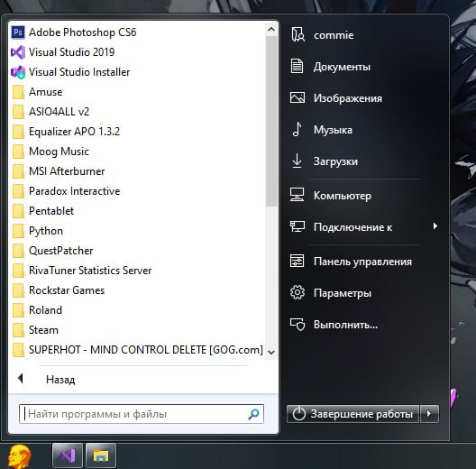
Task: Click the Python folder icon
Action: (x=18, y=231)
